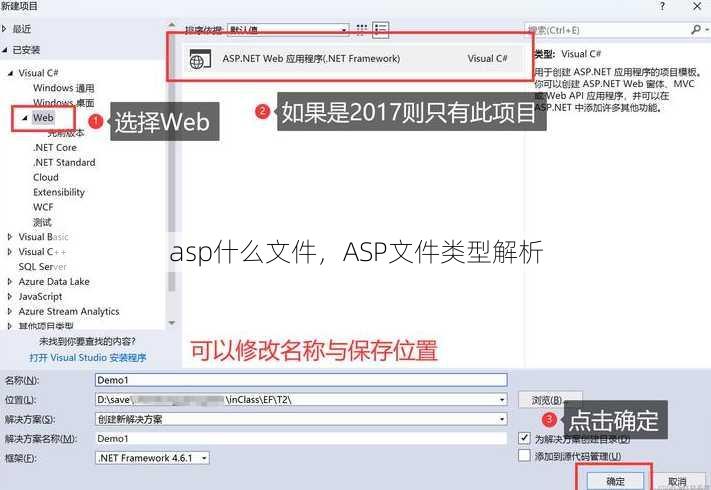
Task: Select the SQL Server category
Action: (42, 267)
